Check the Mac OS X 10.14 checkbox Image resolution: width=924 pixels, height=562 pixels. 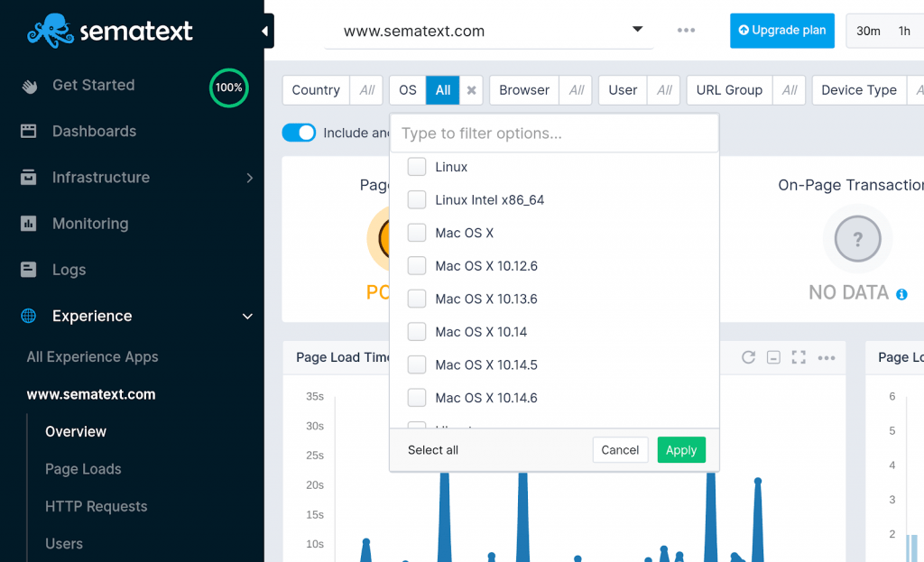pos(416,331)
